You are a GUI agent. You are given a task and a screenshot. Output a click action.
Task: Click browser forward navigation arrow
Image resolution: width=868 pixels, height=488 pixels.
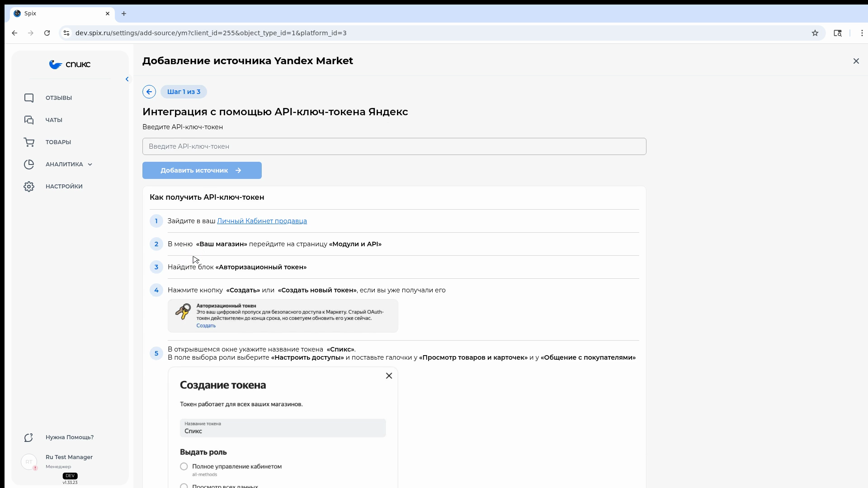click(x=31, y=33)
